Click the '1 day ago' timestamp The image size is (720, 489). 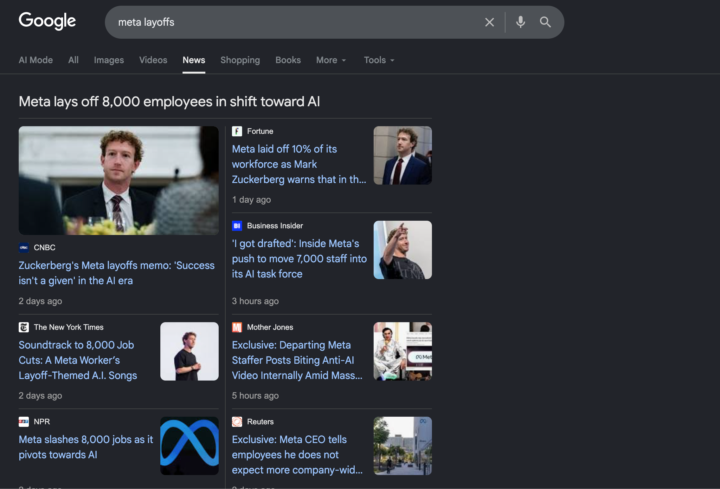[x=252, y=200]
